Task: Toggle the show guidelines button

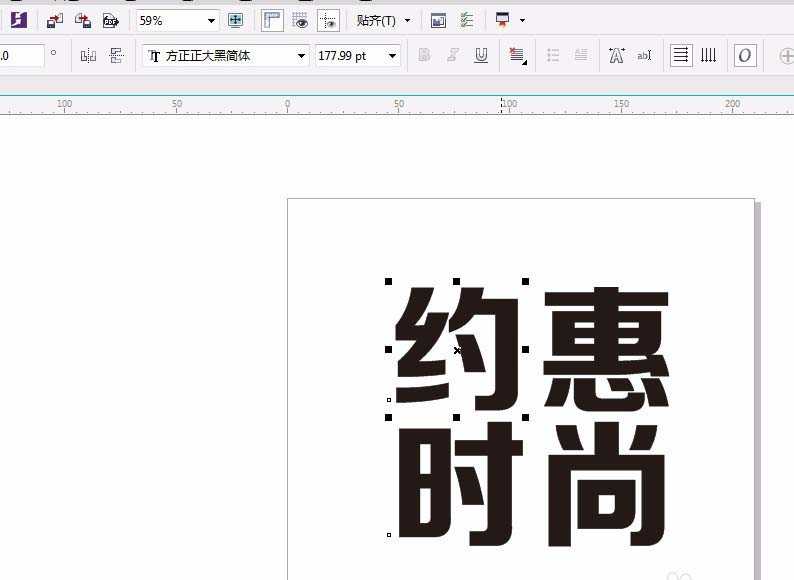Action: tap(327, 20)
